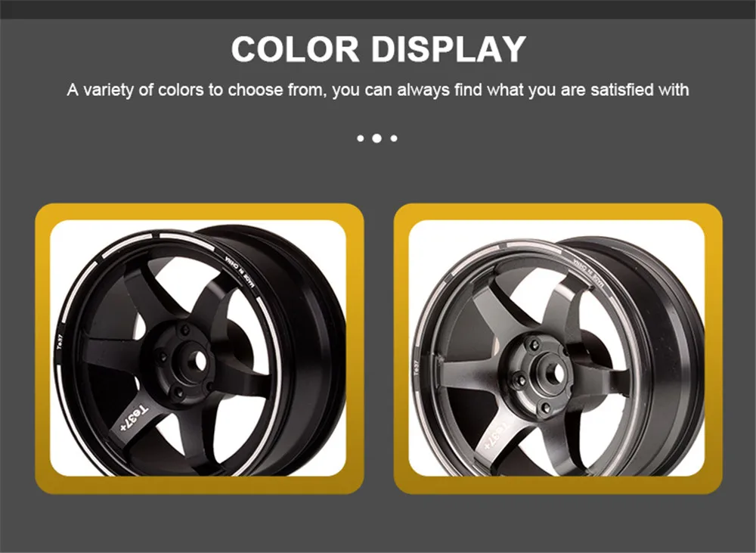Screen dimensions: 756x553
Task: Click the center hub hole of grey wheel
Action: [558, 372]
